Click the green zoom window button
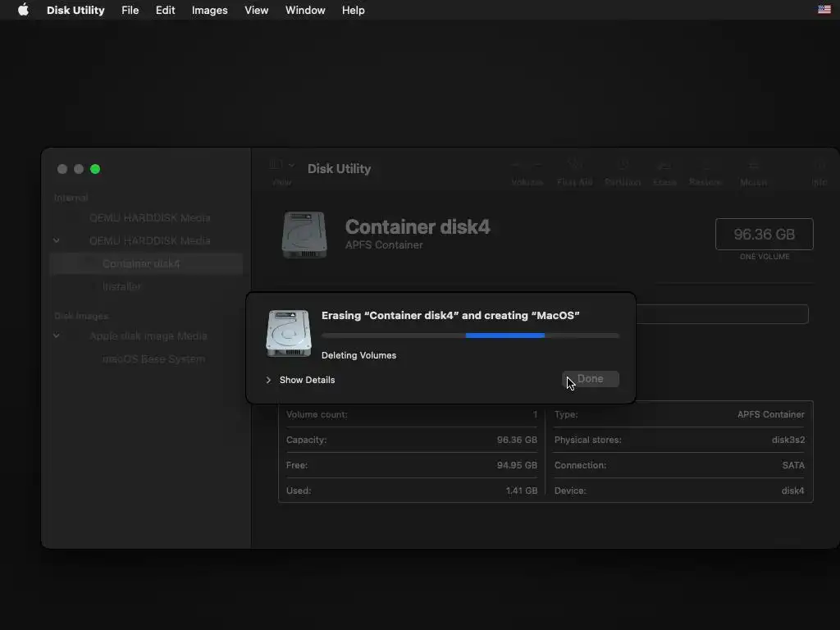Image resolution: width=840 pixels, height=630 pixels. point(95,169)
